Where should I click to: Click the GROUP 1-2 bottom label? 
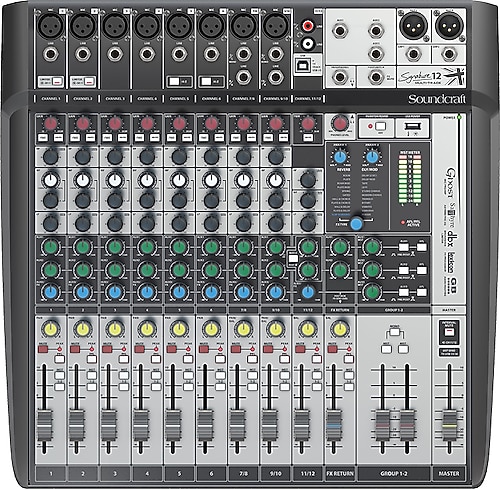(394, 473)
